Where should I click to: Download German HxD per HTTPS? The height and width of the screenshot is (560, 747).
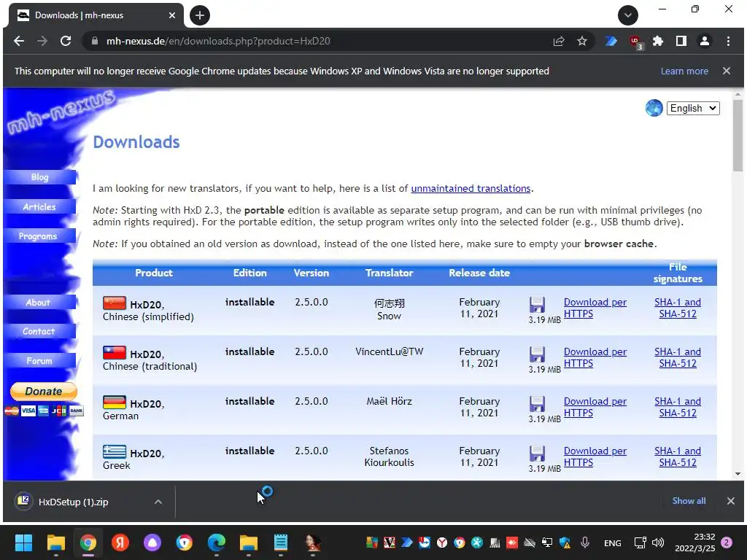(595, 407)
